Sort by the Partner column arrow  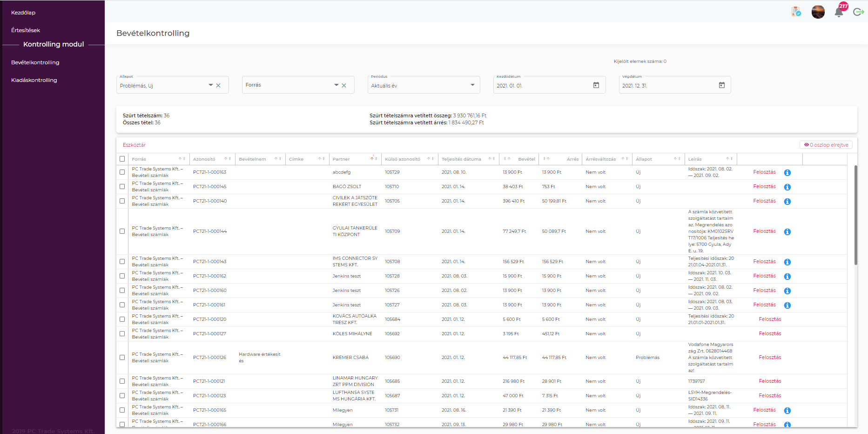click(372, 159)
